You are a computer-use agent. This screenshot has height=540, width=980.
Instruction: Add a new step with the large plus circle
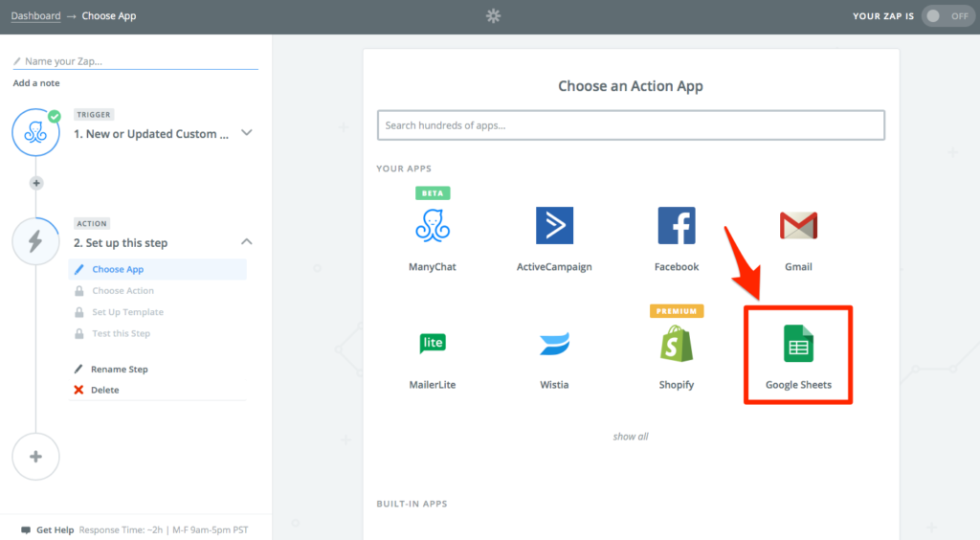pyautogui.click(x=35, y=457)
